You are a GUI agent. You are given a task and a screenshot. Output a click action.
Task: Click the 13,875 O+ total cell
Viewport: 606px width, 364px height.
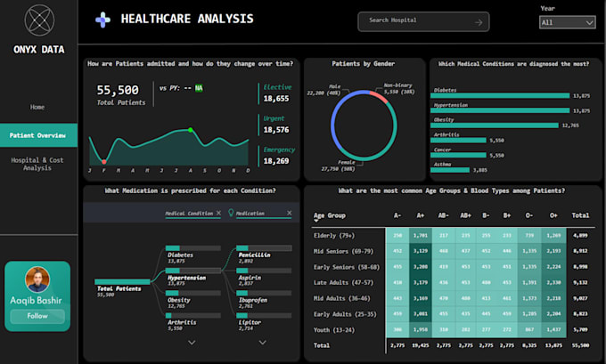(x=553, y=345)
